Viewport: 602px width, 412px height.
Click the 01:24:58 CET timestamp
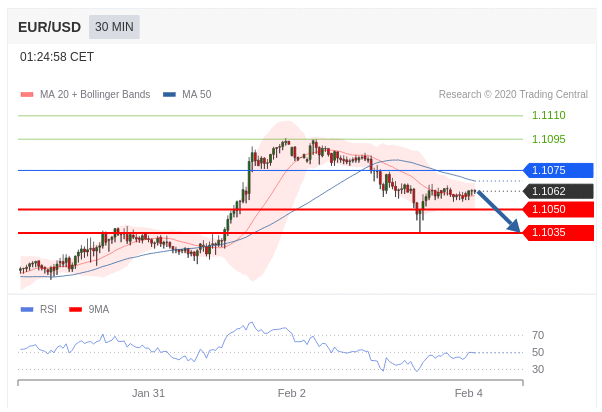57,57
